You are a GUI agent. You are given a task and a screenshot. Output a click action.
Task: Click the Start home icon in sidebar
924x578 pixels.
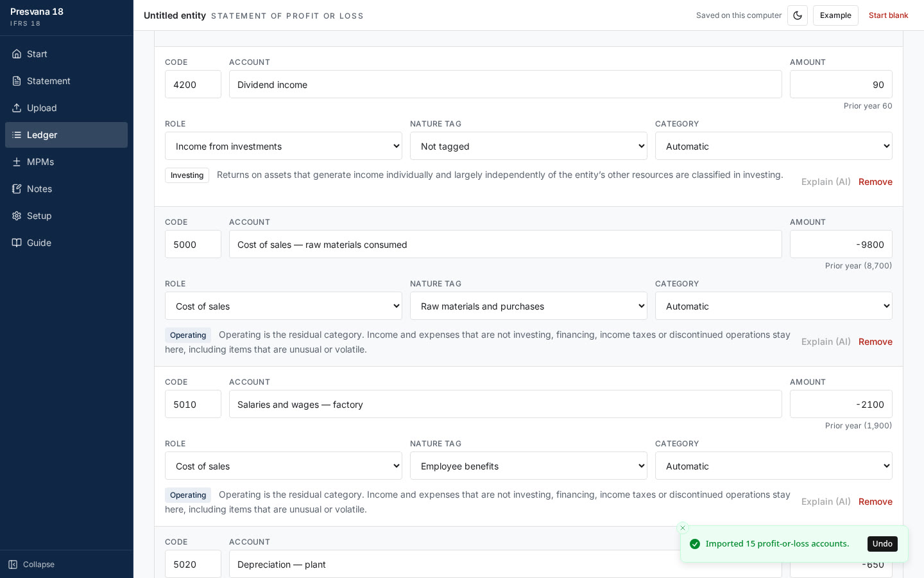(x=17, y=54)
